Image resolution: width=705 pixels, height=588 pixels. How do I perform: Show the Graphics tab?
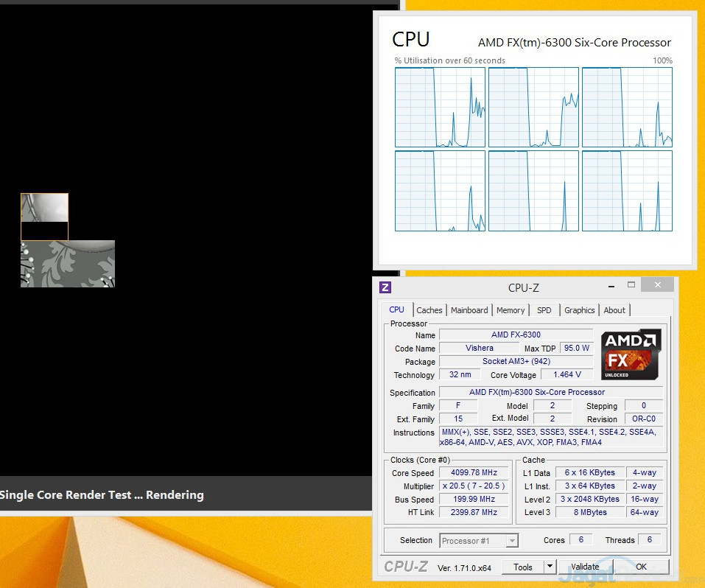pos(579,310)
